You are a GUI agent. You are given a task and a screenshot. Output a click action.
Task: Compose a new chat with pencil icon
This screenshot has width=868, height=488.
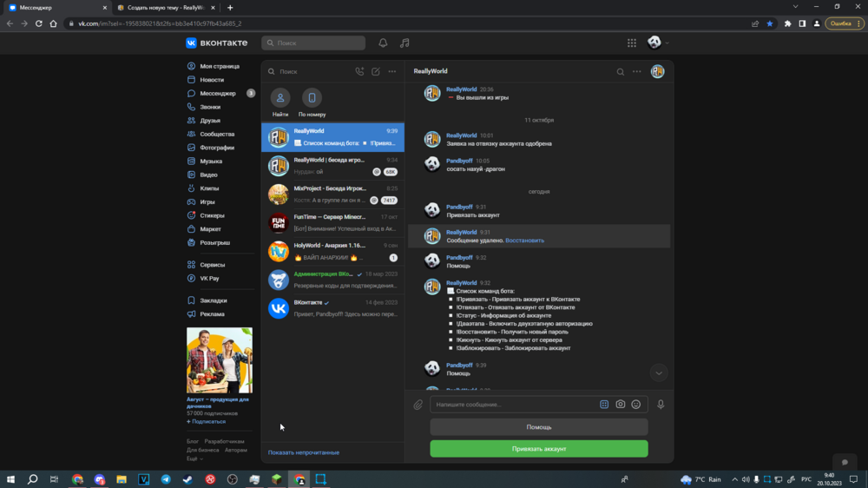point(376,71)
